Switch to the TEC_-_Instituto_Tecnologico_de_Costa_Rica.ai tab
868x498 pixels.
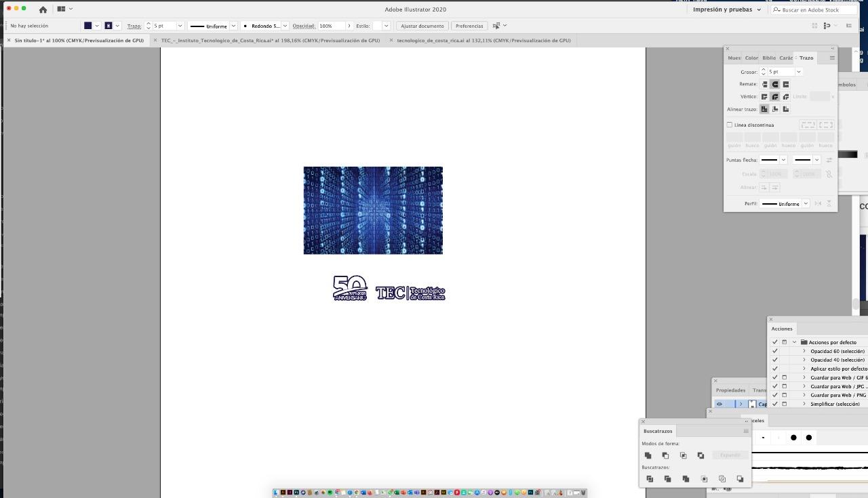270,41
